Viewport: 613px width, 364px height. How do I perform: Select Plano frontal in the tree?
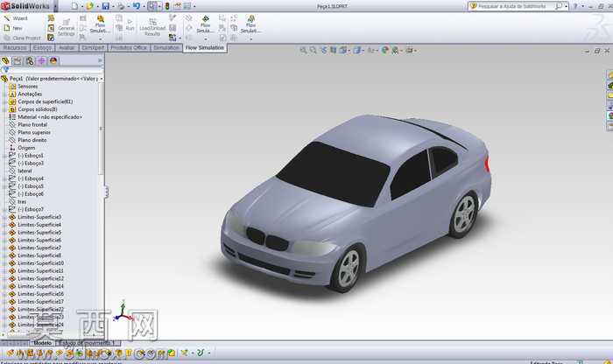click(28, 124)
